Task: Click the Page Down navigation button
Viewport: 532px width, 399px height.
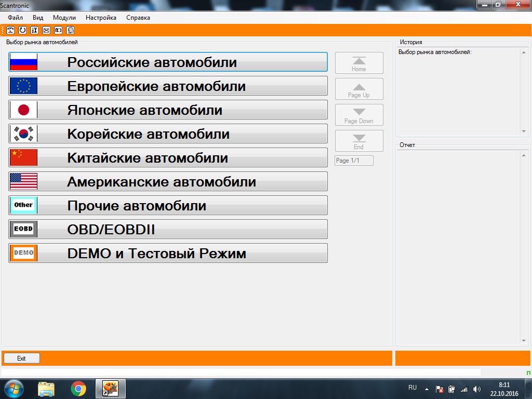Action: point(359,115)
